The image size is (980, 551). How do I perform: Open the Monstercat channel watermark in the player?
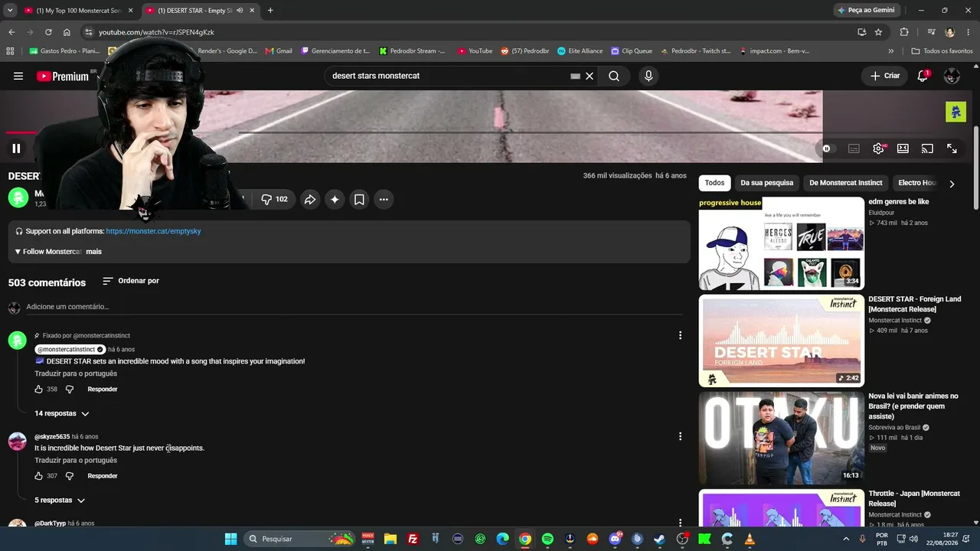click(x=955, y=112)
